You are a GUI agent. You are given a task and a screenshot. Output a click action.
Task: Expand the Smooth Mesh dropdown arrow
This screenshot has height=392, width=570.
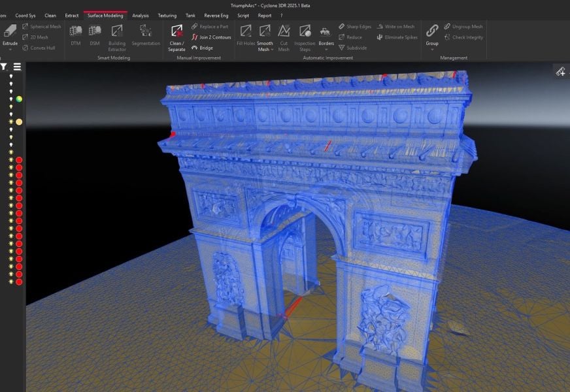(272, 50)
